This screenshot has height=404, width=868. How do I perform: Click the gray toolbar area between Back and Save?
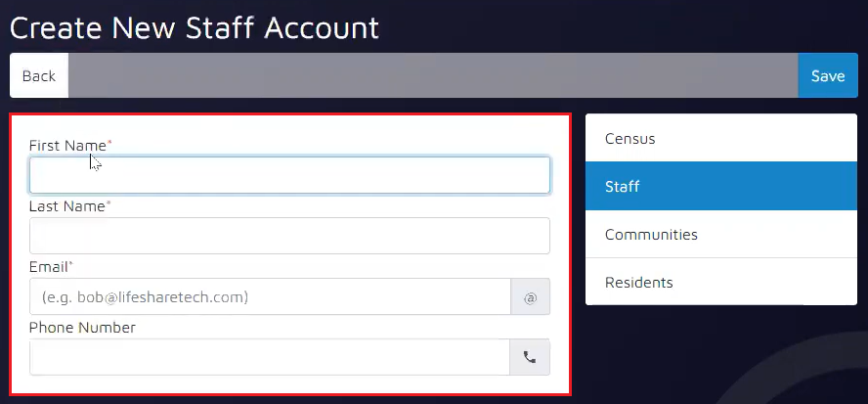tap(432, 75)
